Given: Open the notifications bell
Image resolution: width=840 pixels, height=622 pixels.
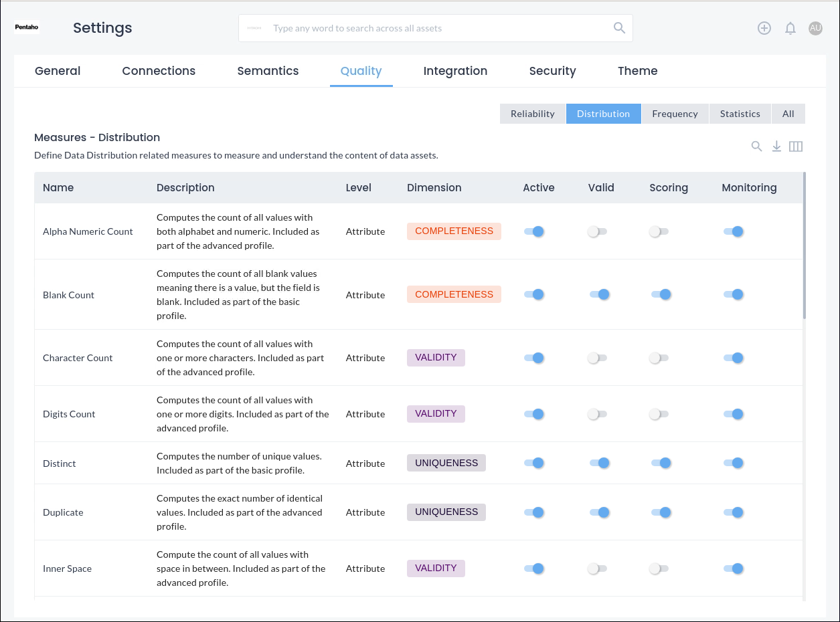Looking at the screenshot, I should (x=790, y=28).
